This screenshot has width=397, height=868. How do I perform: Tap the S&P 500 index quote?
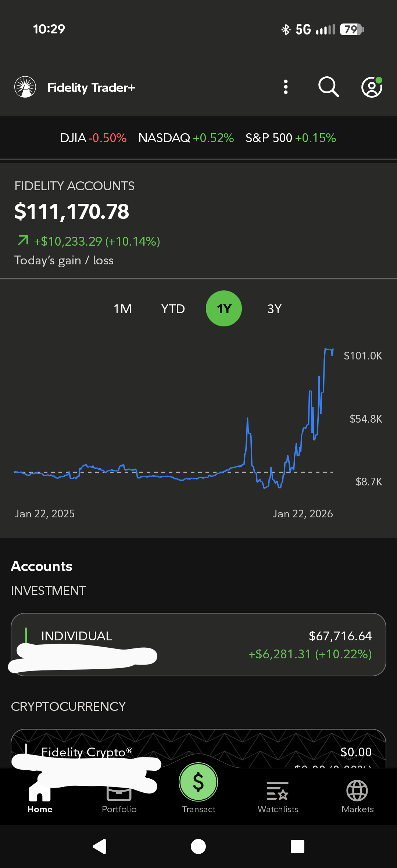tap(291, 138)
